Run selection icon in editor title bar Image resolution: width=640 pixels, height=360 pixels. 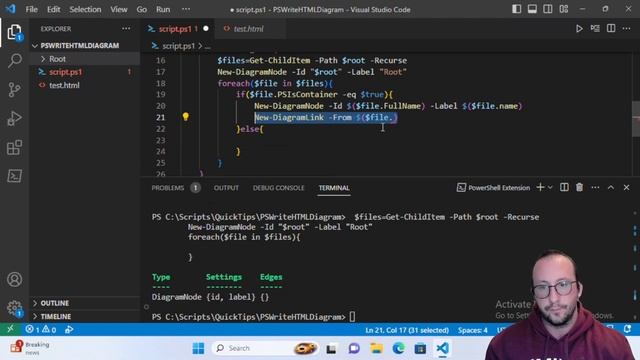click(595, 29)
